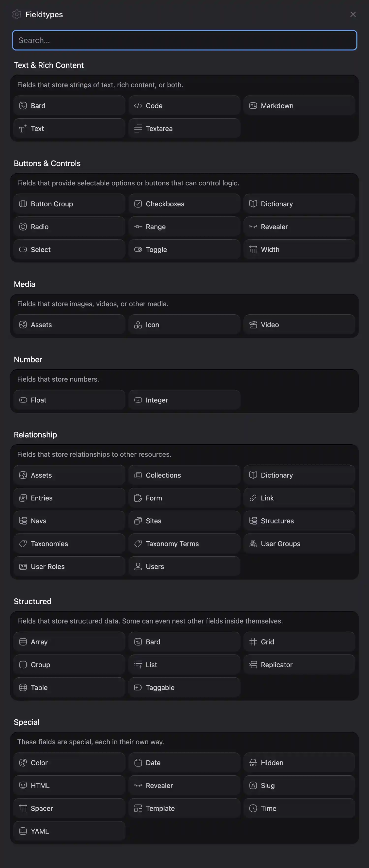Viewport: 369px width, 868px height.
Task: Click the Integer fieldtype icon
Action: [138, 400]
